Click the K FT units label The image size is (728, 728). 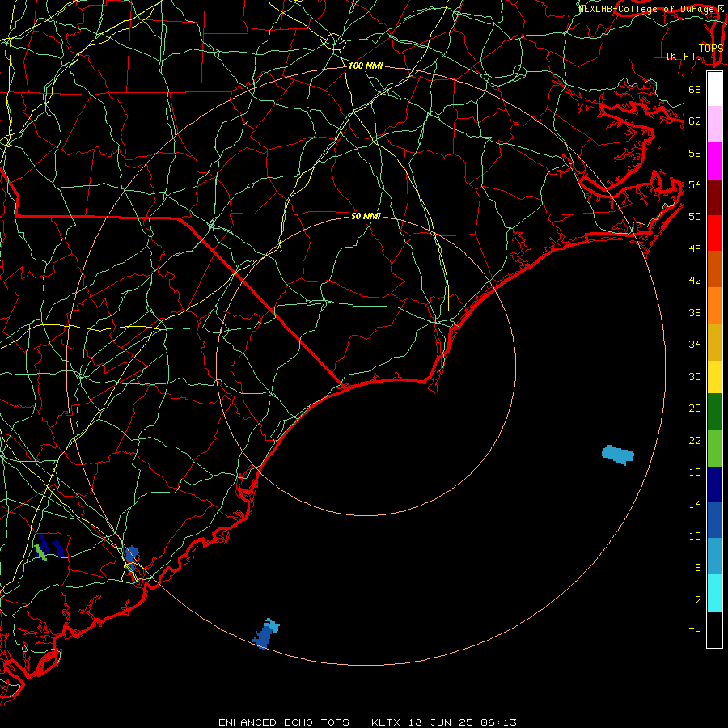click(x=684, y=56)
